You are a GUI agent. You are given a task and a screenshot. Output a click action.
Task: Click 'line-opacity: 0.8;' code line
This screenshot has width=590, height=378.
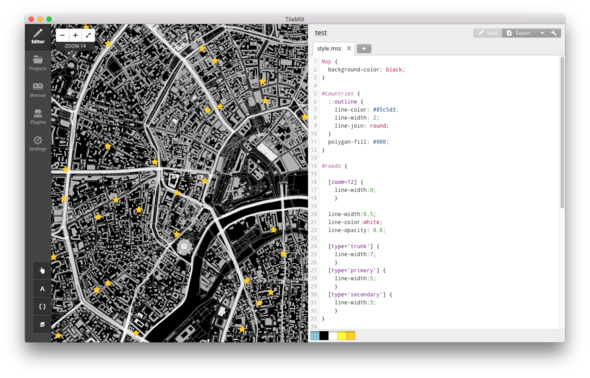tap(357, 230)
